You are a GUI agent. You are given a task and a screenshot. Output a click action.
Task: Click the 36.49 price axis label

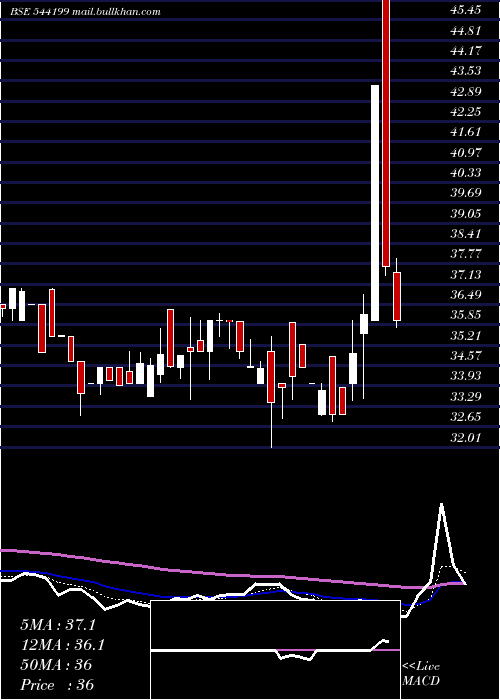(466, 295)
